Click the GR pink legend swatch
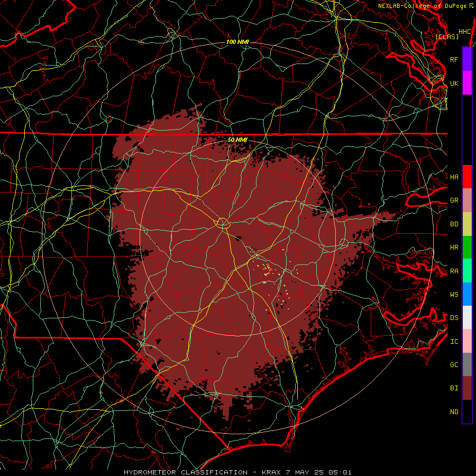Viewport: 476px width, 476px height. (x=467, y=200)
